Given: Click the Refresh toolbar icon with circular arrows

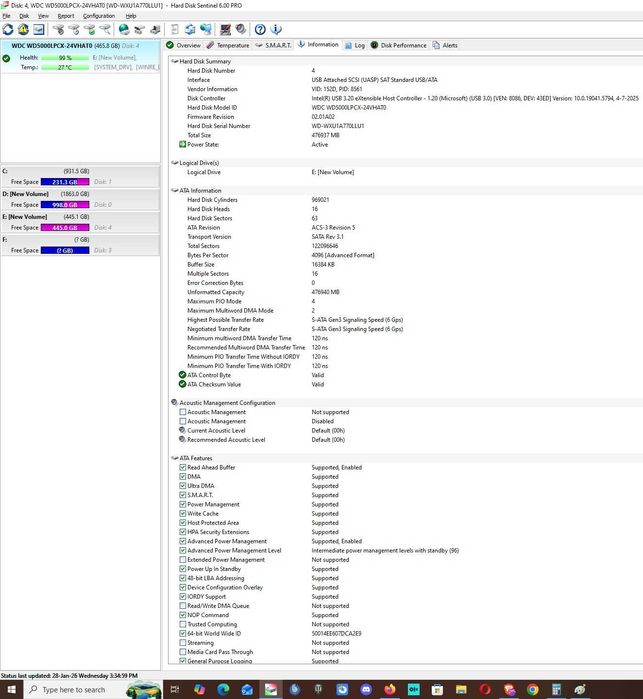Looking at the screenshot, I should 8,29.
